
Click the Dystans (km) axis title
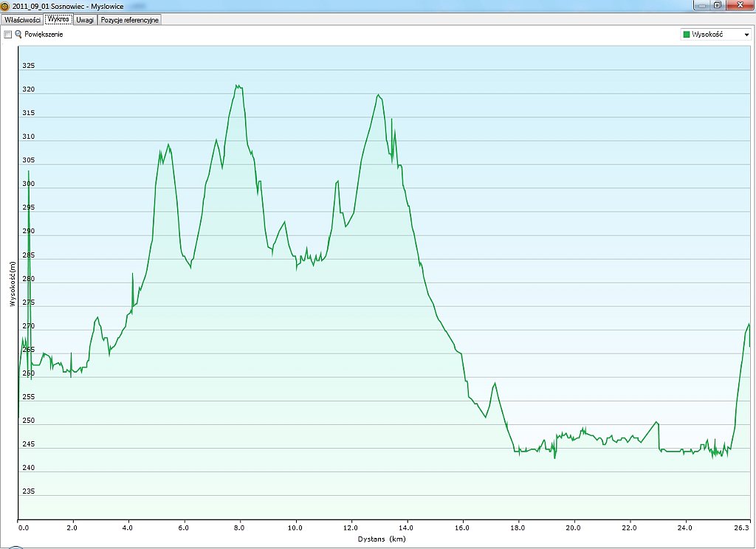click(382, 539)
